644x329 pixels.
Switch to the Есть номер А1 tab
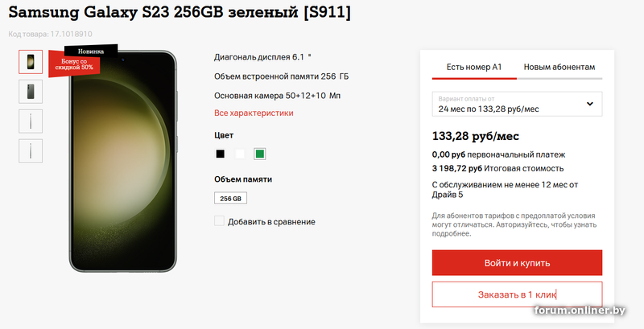coord(474,68)
